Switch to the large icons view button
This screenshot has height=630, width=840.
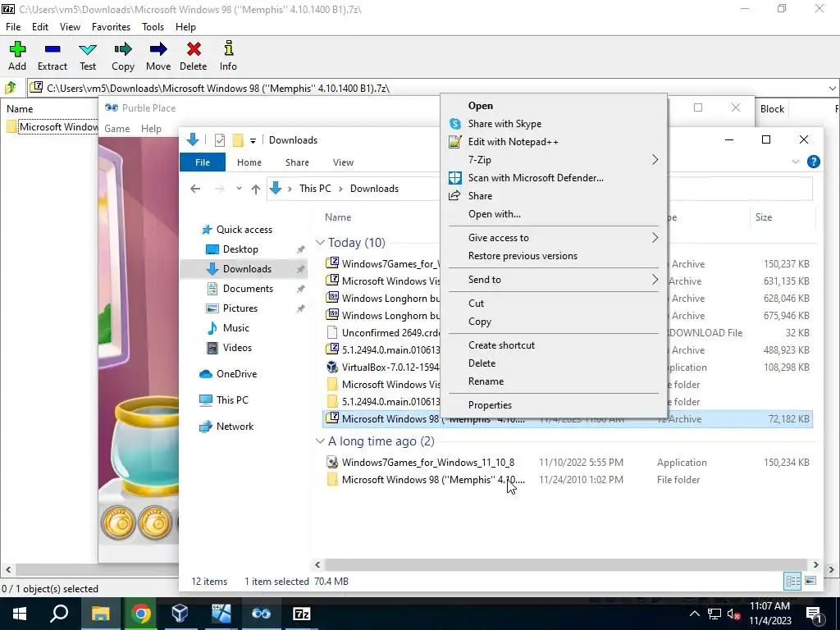[x=810, y=581]
